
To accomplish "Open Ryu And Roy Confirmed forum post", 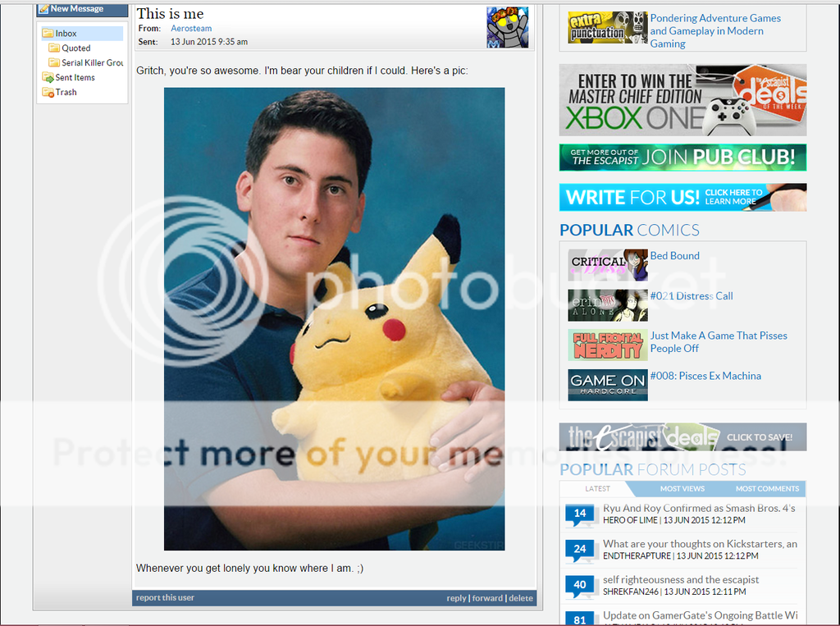I will pos(699,508).
